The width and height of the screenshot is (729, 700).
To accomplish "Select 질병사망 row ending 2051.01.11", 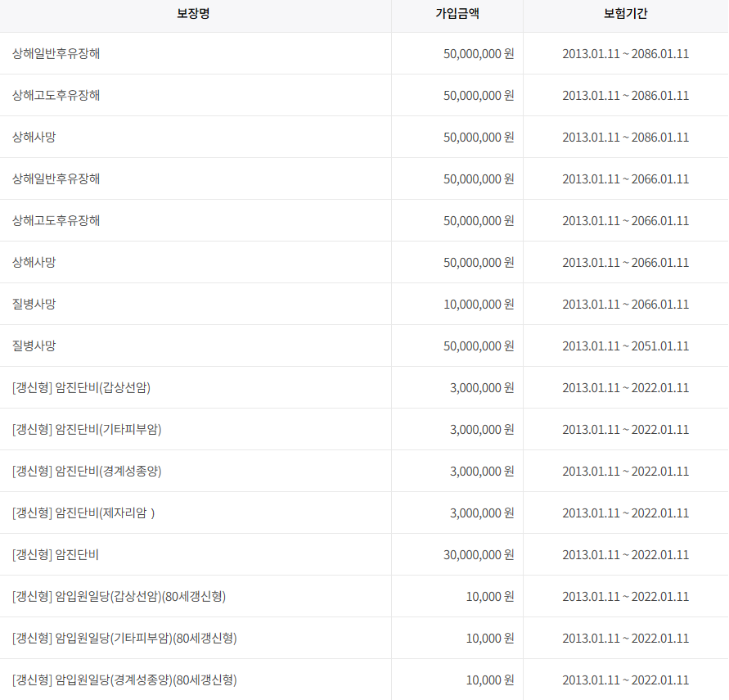I will coord(364,346).
